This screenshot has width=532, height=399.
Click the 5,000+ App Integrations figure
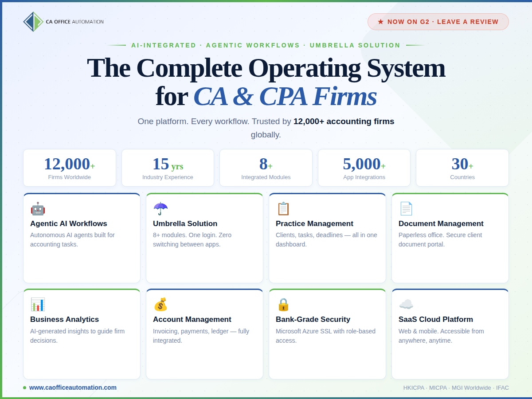(364, 164)
